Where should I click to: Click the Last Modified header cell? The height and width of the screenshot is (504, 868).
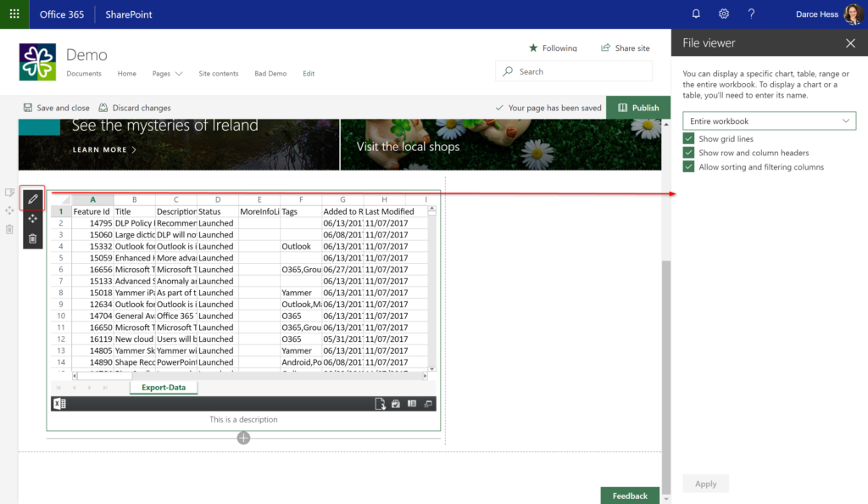click(390, 211)
